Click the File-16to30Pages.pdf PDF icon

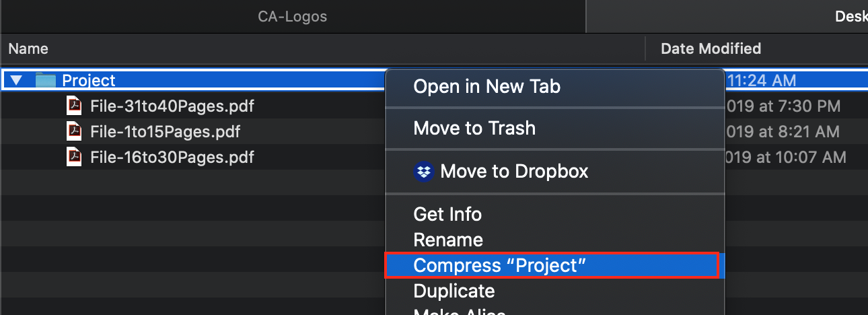click(74, 157)
